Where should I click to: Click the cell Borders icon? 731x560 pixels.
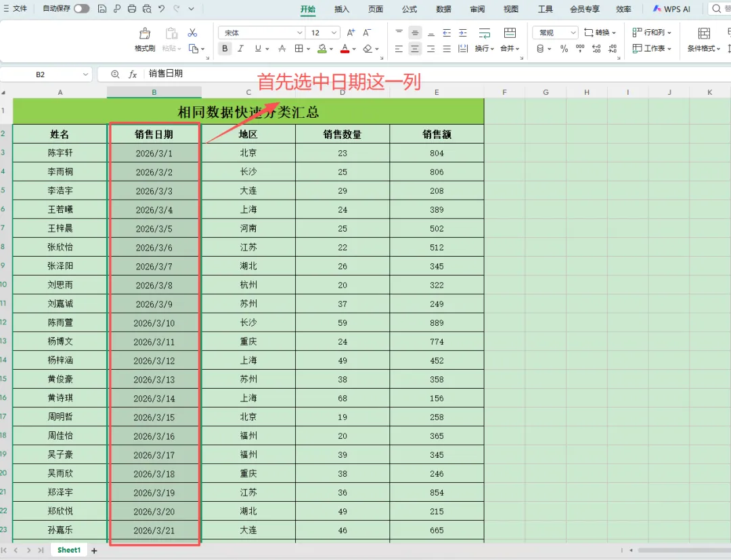tap(299, 49)
